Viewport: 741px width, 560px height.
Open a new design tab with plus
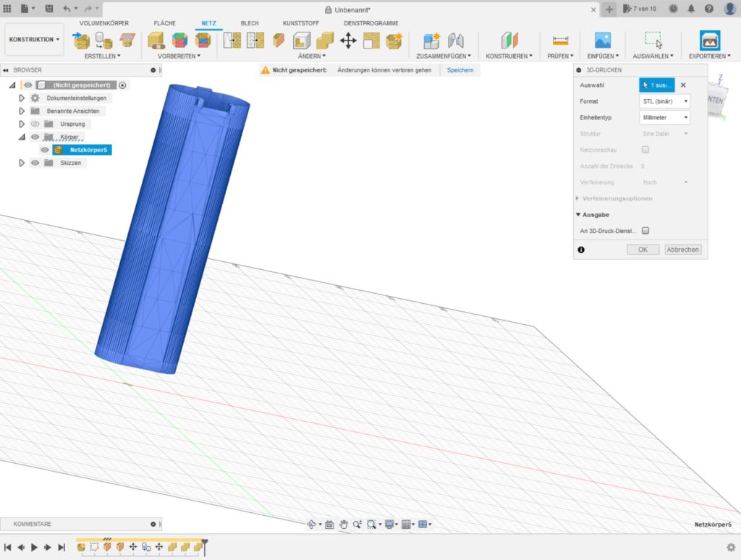(609, 9)
